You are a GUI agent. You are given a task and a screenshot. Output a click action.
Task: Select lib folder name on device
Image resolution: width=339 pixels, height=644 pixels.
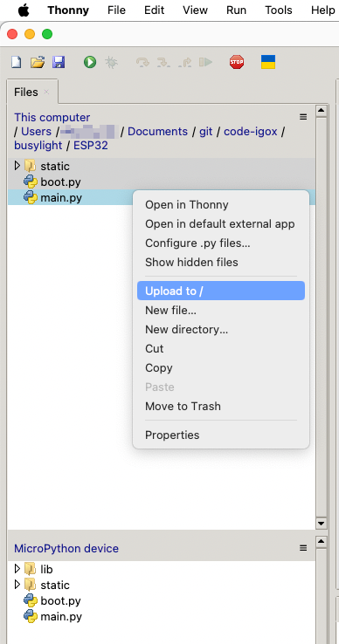coord(46,569)
